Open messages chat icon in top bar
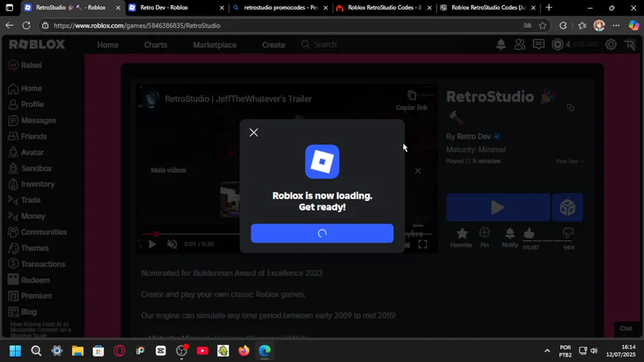 (x=538, y=44)
